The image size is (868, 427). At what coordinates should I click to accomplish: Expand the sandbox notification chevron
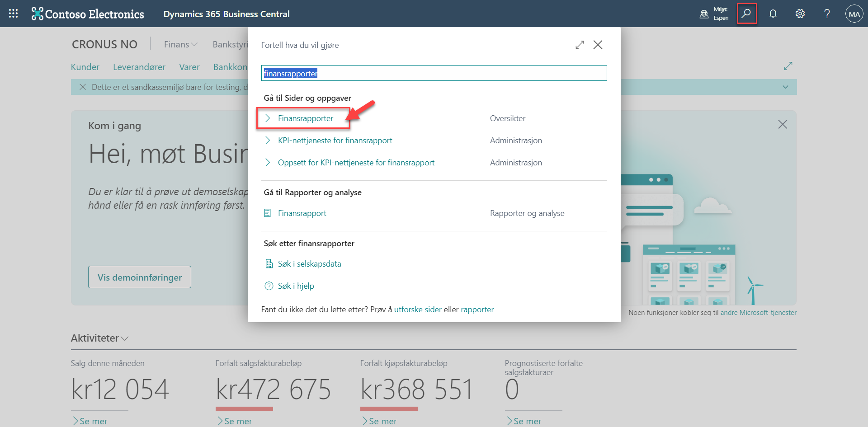786,87
